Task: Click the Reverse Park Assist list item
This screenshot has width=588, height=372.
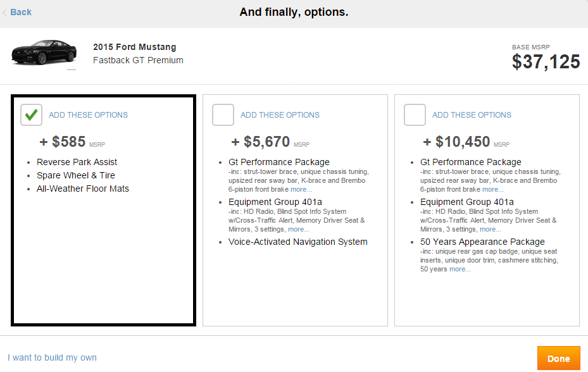Action: [x=77, y=162]
